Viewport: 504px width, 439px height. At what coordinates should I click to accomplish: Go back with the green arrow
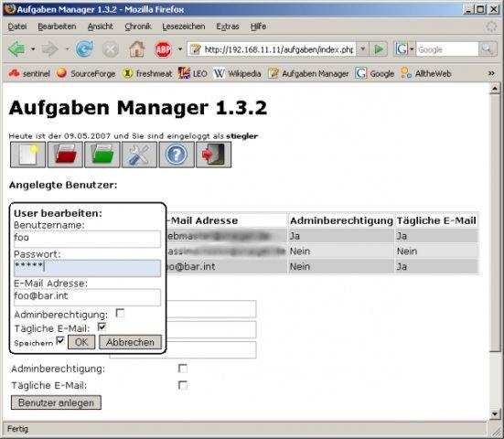(16, 49)
